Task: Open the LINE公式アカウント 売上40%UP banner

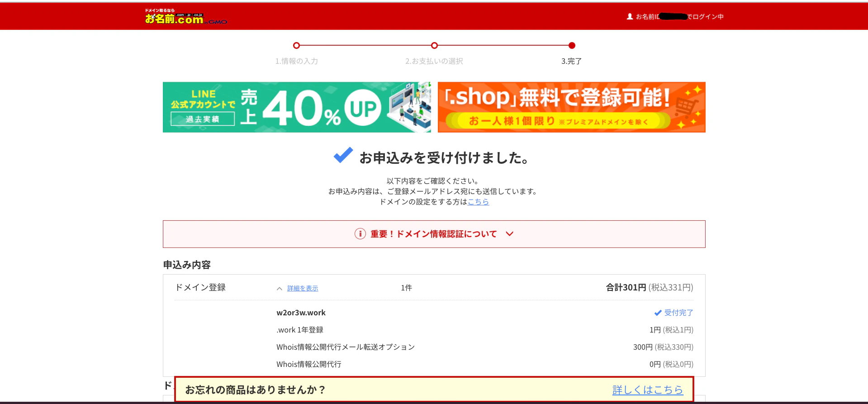Action: pos(297,107)
